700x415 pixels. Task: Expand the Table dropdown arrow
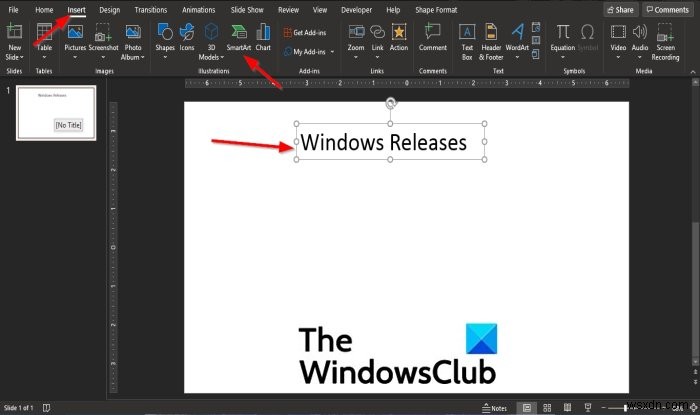click(x=44, y=57)
